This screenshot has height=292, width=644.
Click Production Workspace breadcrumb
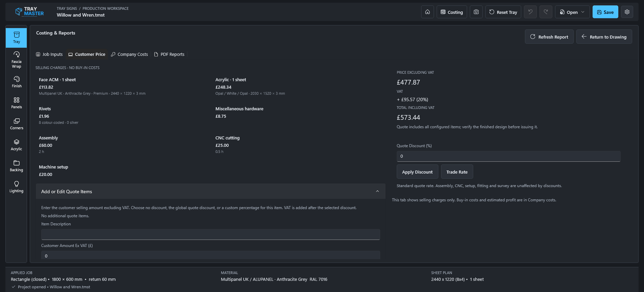(106, 8)
